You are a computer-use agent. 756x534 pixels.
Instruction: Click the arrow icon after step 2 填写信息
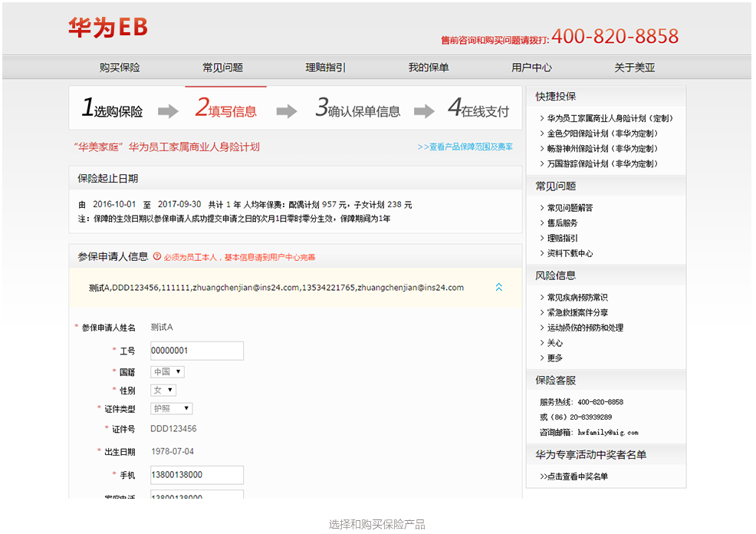[286, 112]
